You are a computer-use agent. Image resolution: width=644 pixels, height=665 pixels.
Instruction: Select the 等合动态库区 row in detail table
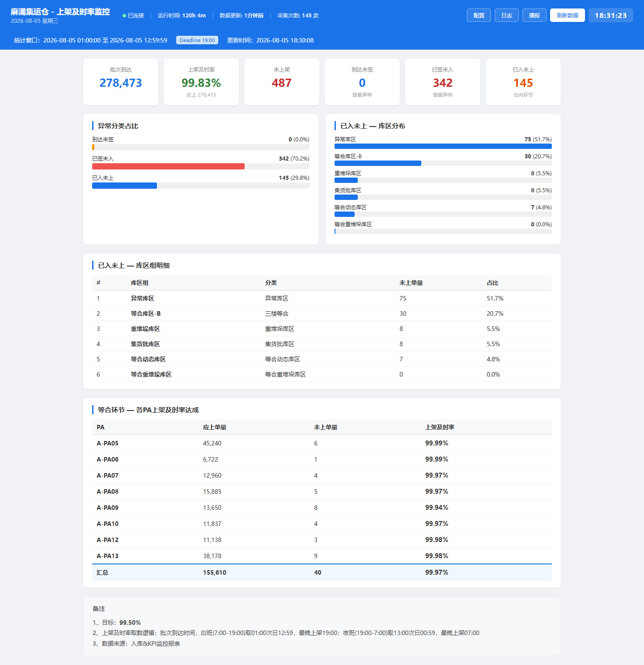(x=322, y=359)
